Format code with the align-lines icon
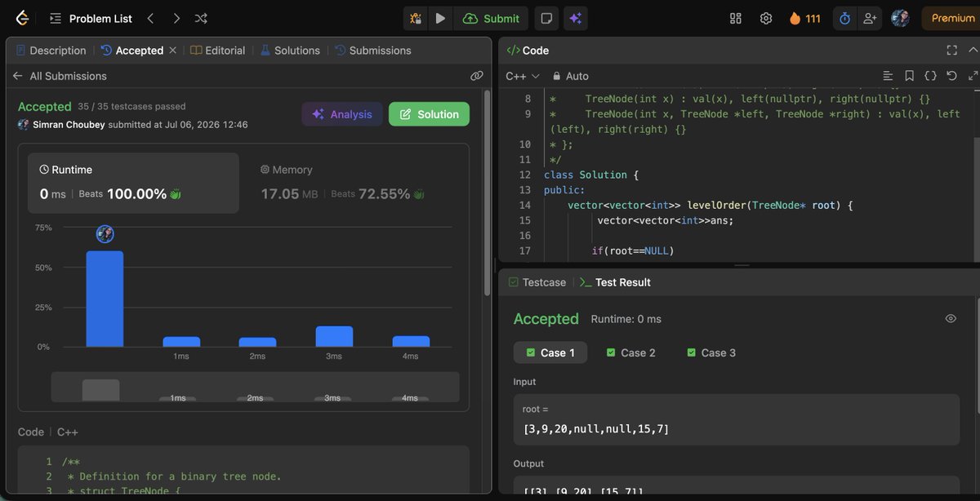 (888, 76)
